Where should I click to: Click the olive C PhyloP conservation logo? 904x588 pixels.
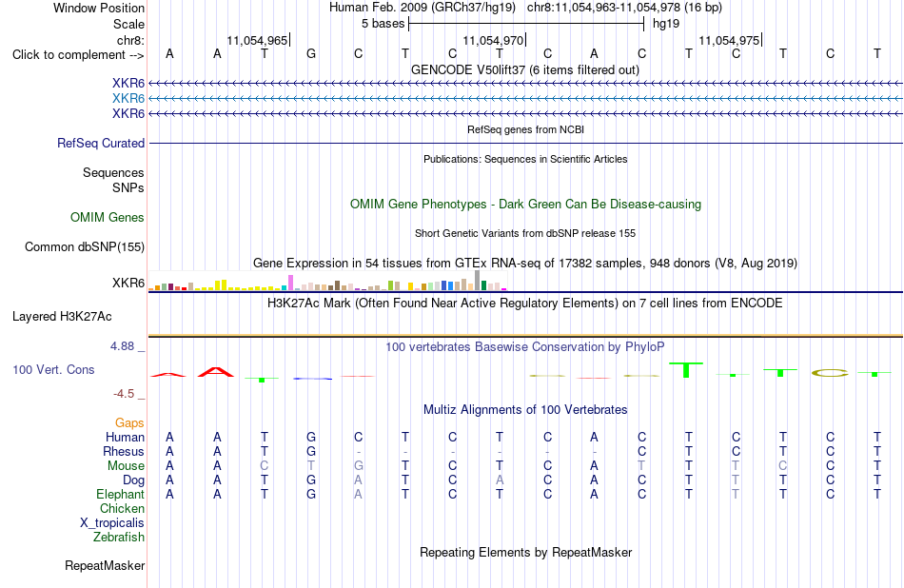pos(830,373)
